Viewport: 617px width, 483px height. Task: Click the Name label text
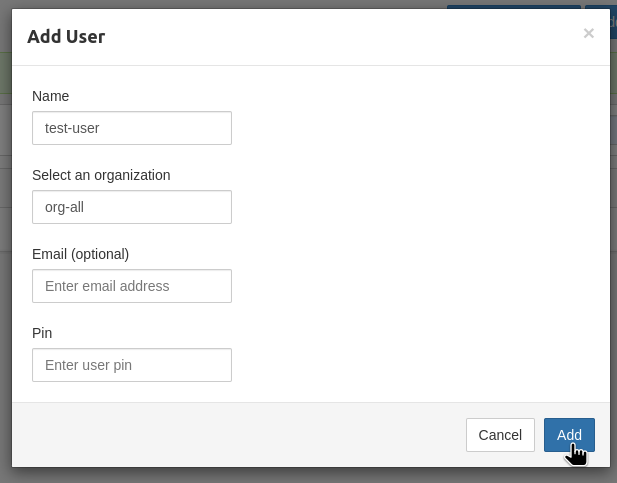(50, 96)
